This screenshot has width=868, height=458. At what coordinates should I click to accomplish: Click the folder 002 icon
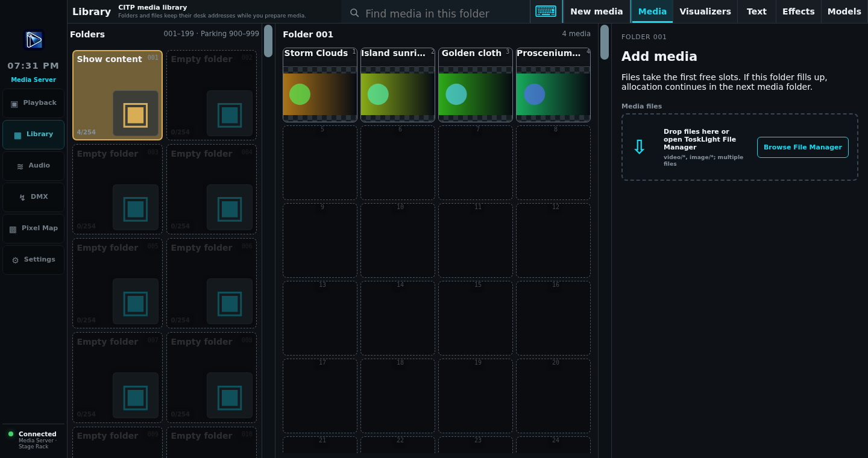tap(230, 114)
